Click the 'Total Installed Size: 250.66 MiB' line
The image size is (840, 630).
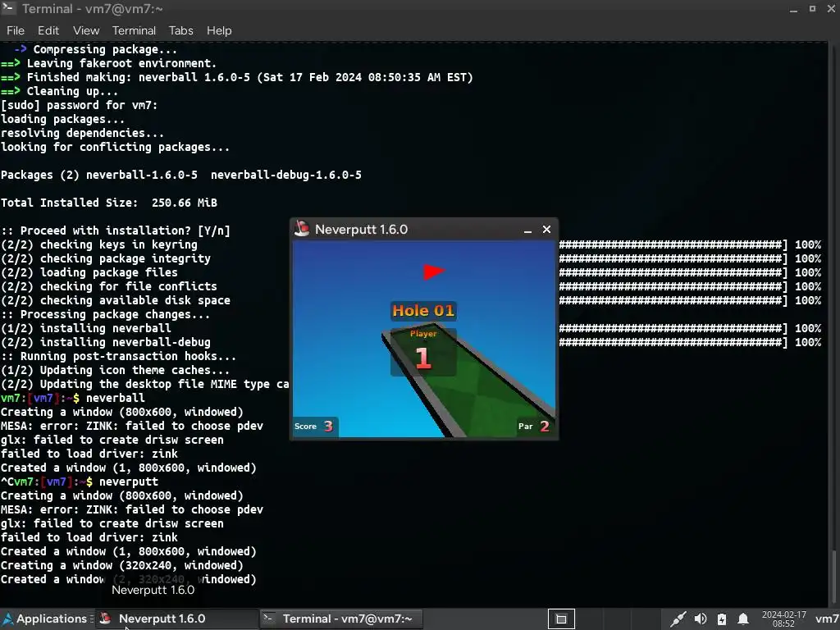(109, 203)
